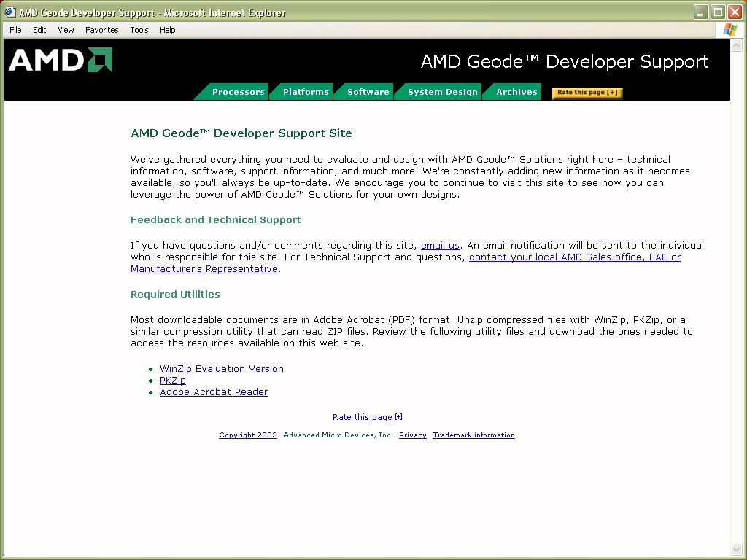Open the Platforms navigation tab
The height and width of the screenshot is (560, 747).
[305, 92]
